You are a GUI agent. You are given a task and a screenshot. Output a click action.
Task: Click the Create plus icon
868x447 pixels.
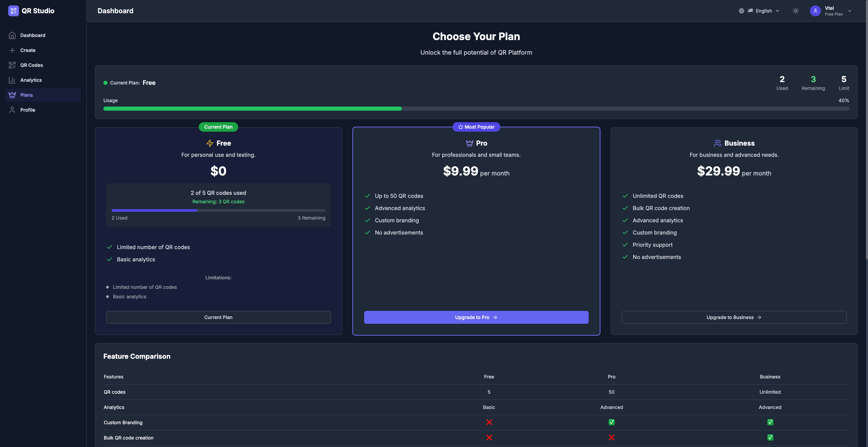pyautogui.click(x=12, y=50)
